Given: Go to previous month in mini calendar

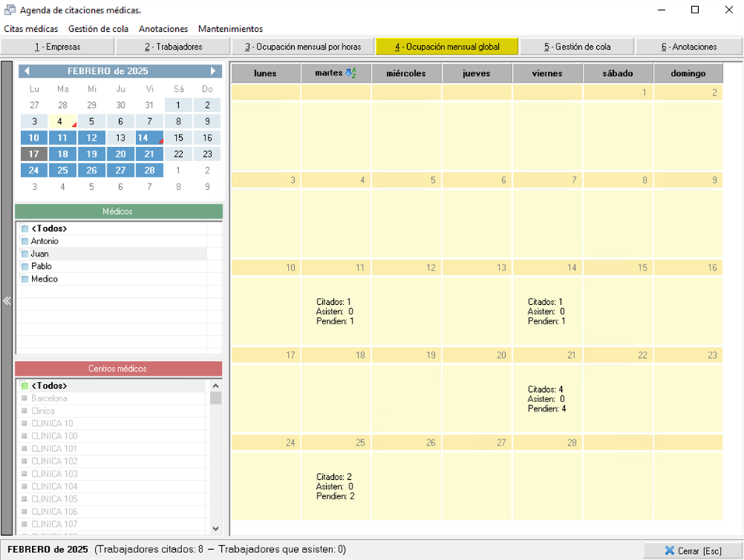Looking at the screenshot, I should [26, 71].
